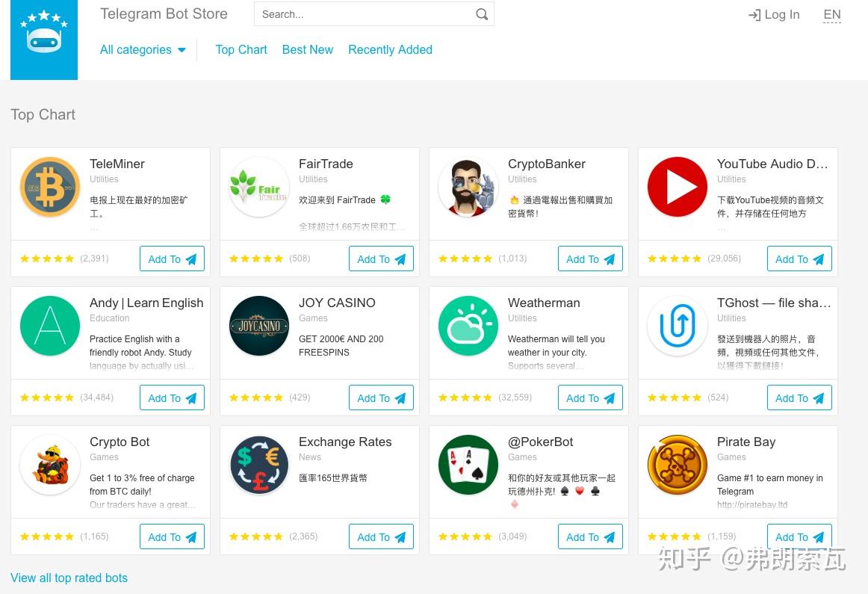This screenshot has height=594, width=868.
Task: Click the search magnifier icon
Action: [x=482, y=14]
